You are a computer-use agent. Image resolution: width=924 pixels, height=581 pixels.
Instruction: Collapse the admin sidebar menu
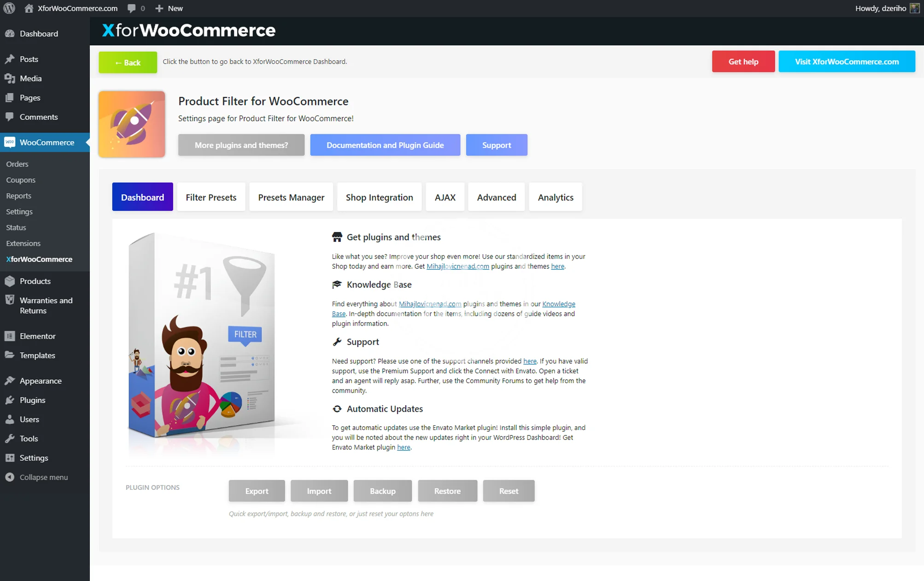click(43, 477)
